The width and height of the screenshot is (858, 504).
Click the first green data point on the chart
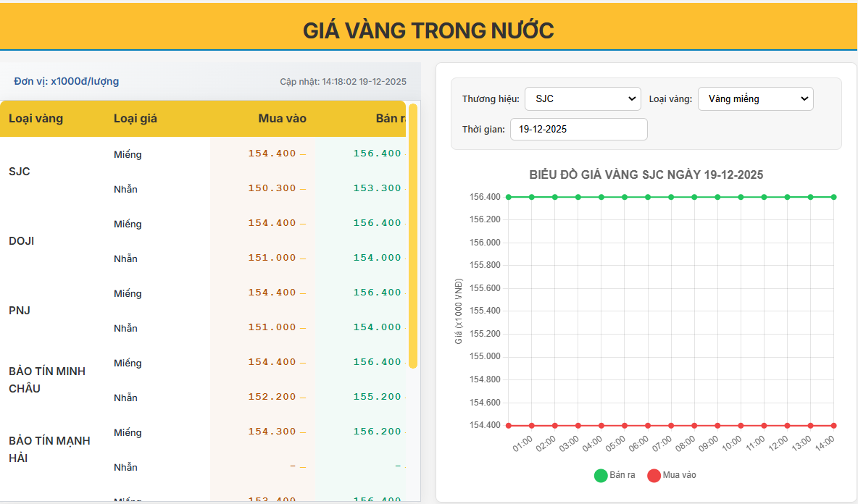tap(507, 196)
